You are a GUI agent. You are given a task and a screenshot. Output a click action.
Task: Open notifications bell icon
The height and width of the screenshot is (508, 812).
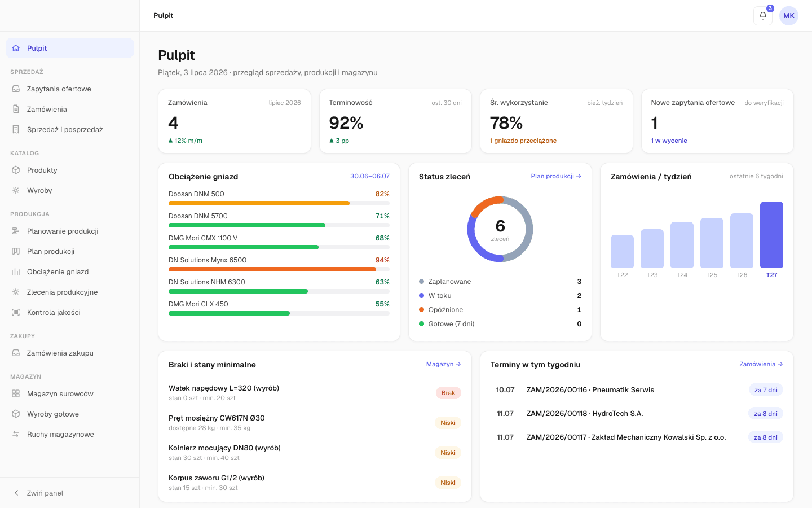pyautogui.click(x=762, y=16)
